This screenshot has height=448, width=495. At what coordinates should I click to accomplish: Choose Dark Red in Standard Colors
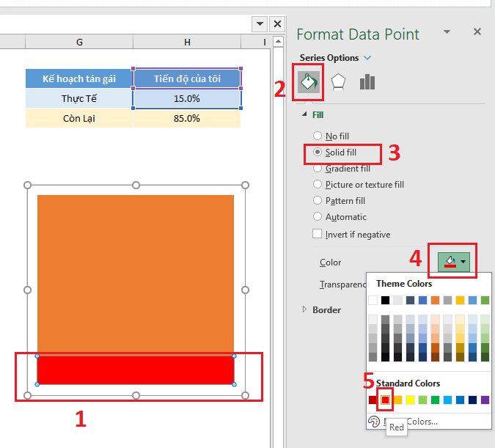point(373,400)
